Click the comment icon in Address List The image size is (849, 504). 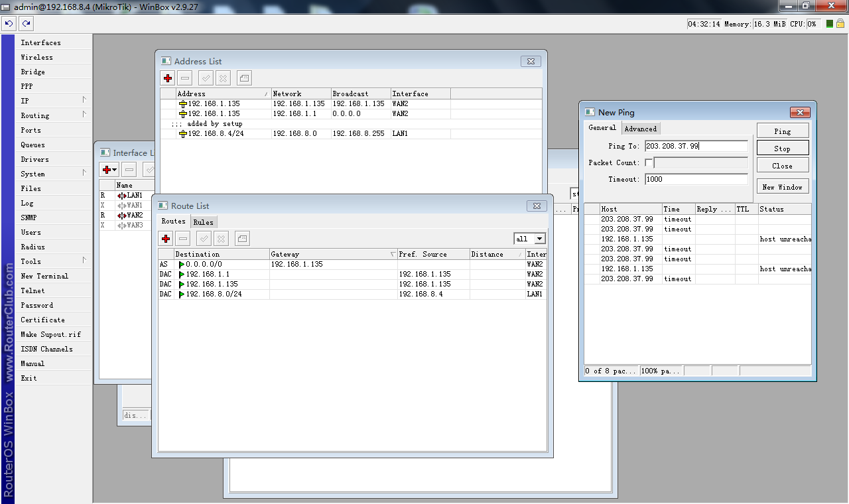pyautogui.click(x=244, y=78)
